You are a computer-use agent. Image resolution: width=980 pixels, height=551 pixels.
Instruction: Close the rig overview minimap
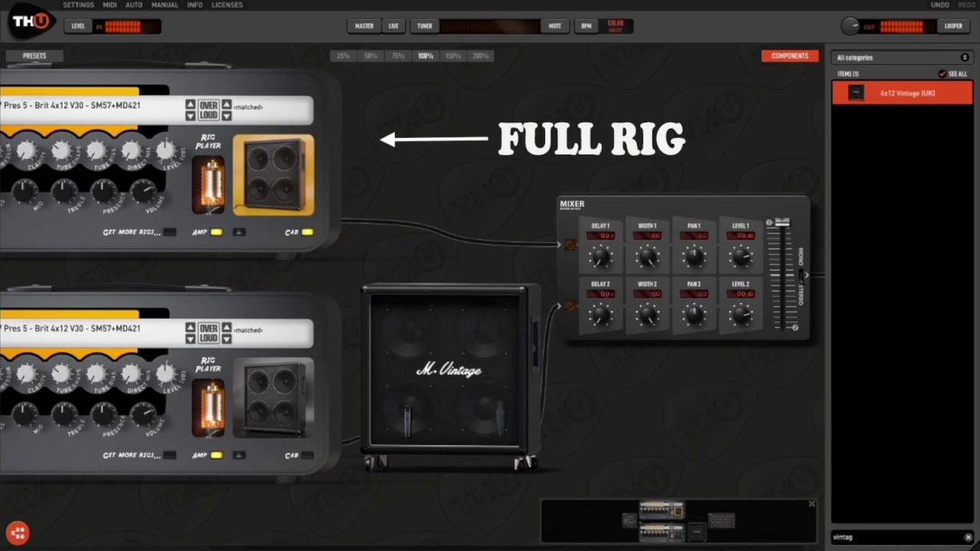812,504
